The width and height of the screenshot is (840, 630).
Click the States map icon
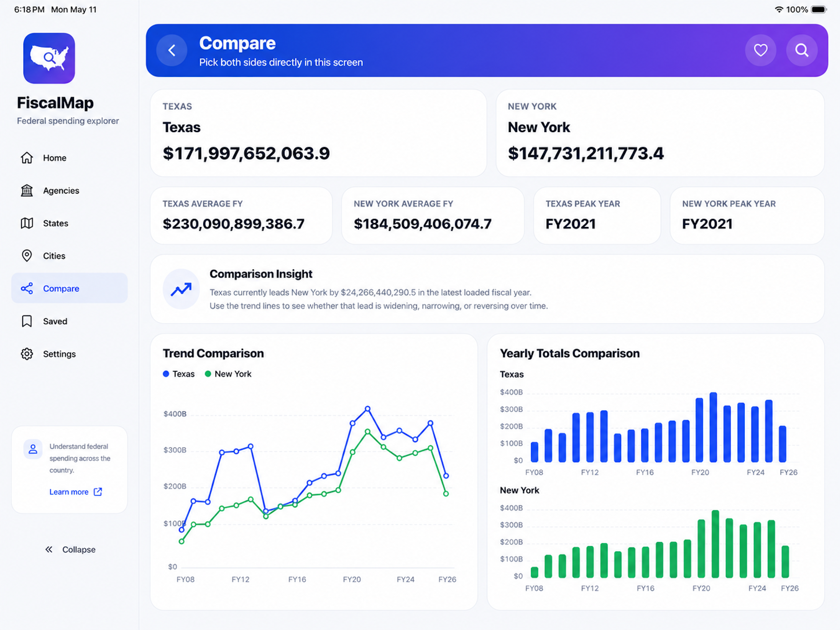26,223
